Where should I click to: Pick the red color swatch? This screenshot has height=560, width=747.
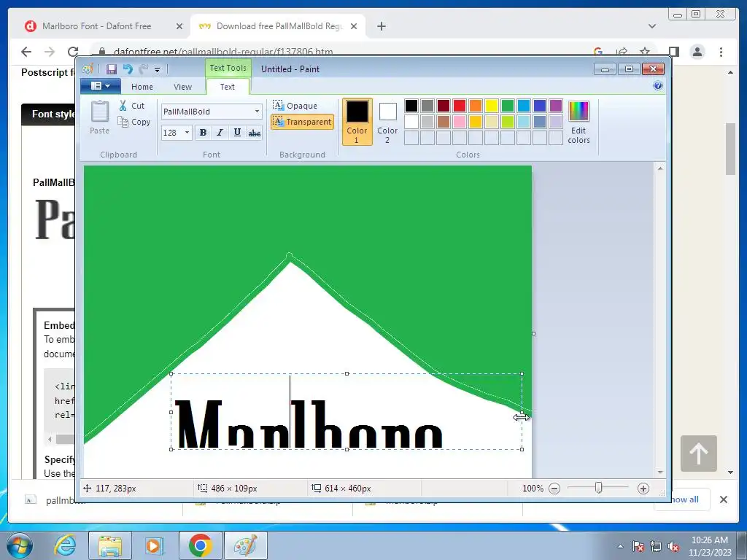pos(460,106)
